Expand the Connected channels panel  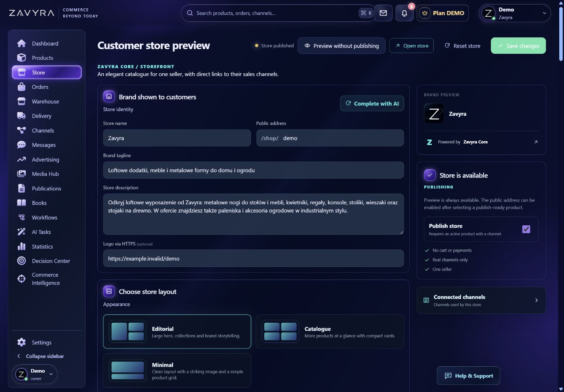click(481, 300)
